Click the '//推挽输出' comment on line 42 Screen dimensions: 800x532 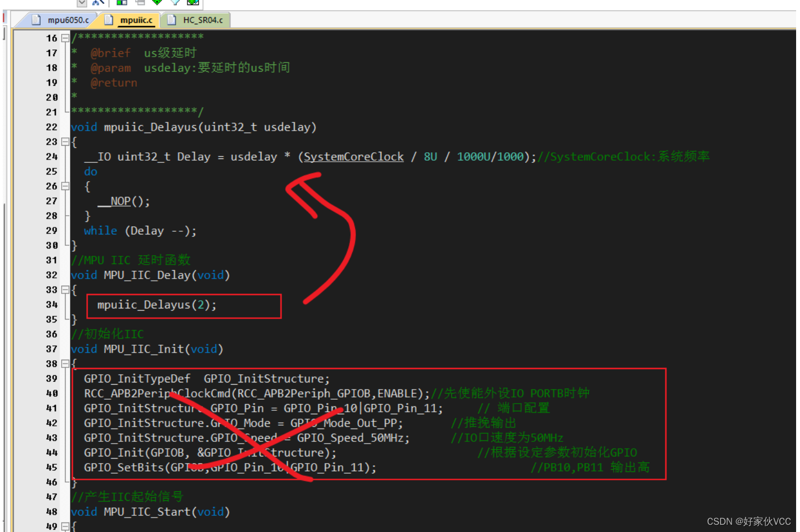(483, 423)
